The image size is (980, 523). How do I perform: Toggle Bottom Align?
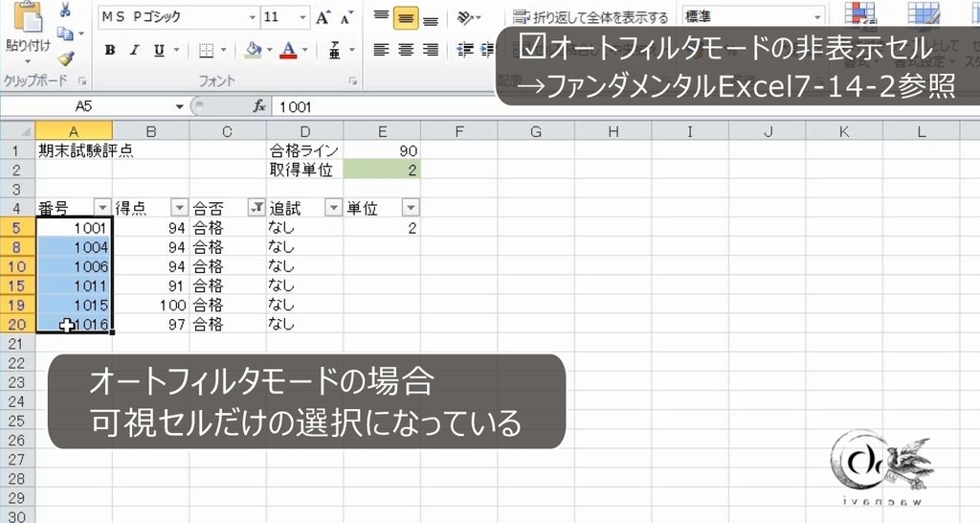[x=431, y=18]
